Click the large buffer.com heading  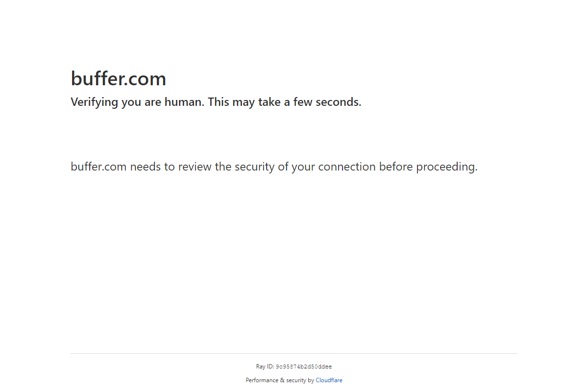click(119, 78)
